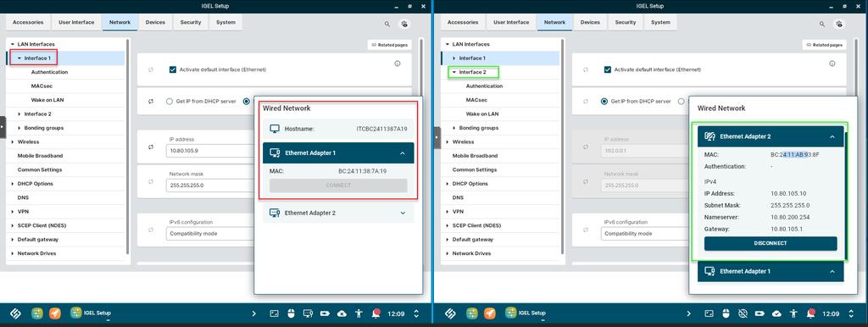Expand the tray arrow on left taskbar
The height and width of the screenshot is (327, 868).
(254, 313)
